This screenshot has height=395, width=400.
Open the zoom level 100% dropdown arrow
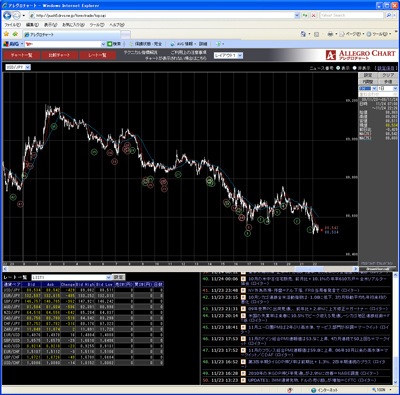390,390
